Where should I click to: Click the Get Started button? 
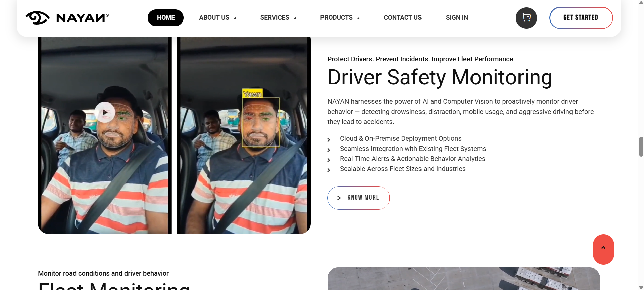581,18
